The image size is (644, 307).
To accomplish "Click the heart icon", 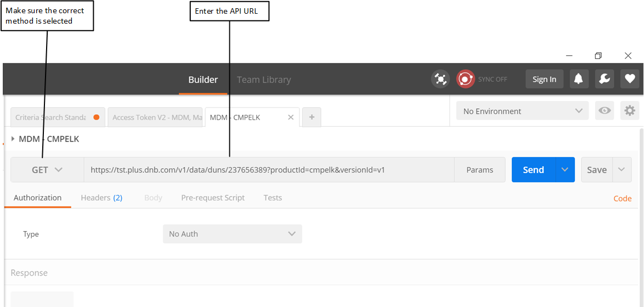I will [x=630, y=79].
